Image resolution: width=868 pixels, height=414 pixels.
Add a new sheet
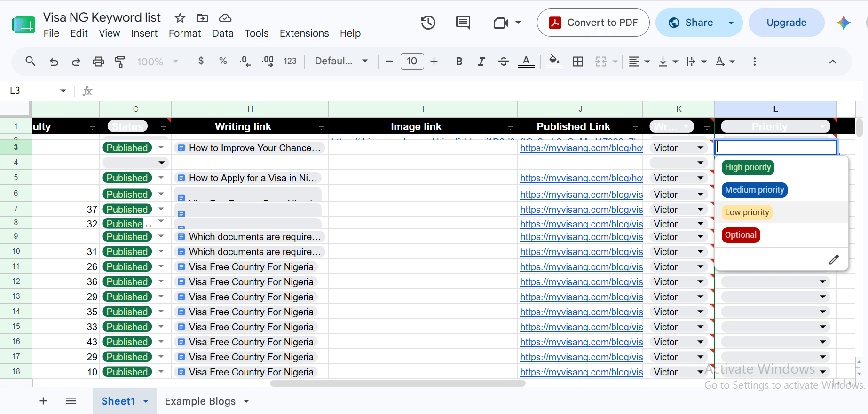point(43,401)
